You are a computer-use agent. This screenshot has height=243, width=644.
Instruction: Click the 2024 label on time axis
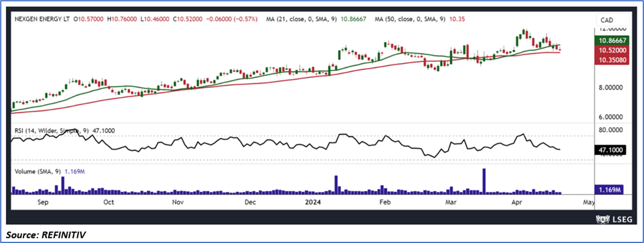(313, 202)
